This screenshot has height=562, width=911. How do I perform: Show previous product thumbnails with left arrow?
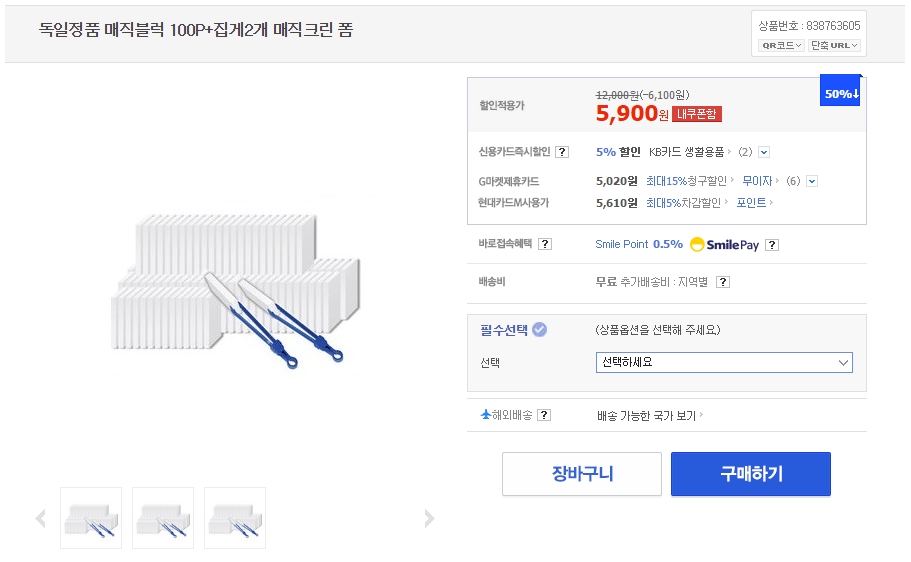(x=40, y=518)
